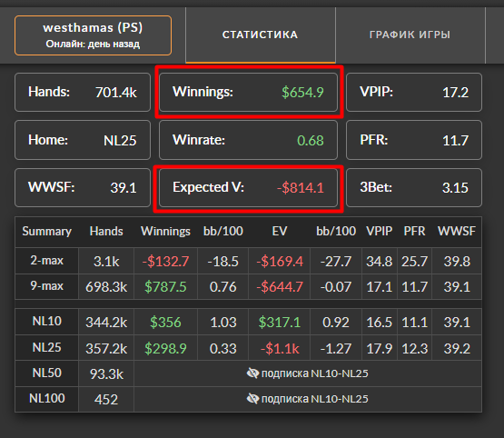Viewport: 504px width, 438px height.
Task: Click the EV column header
Action: click(280, 231)
